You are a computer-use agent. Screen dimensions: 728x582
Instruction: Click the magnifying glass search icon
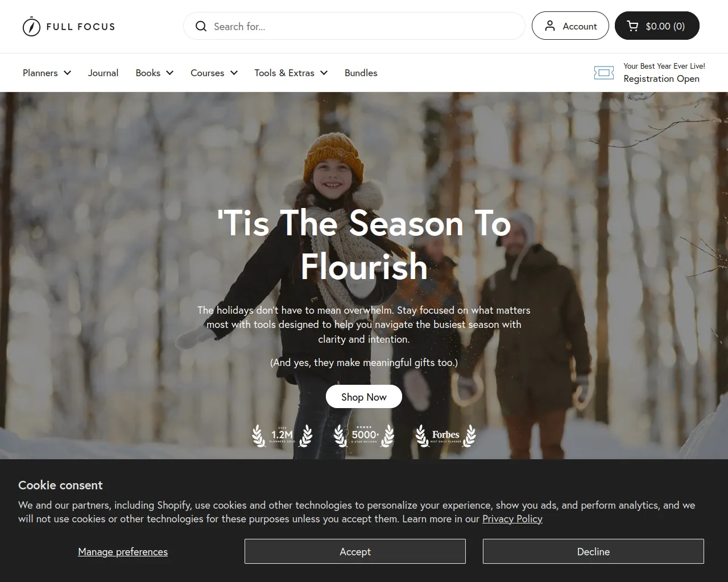point(201,26)
